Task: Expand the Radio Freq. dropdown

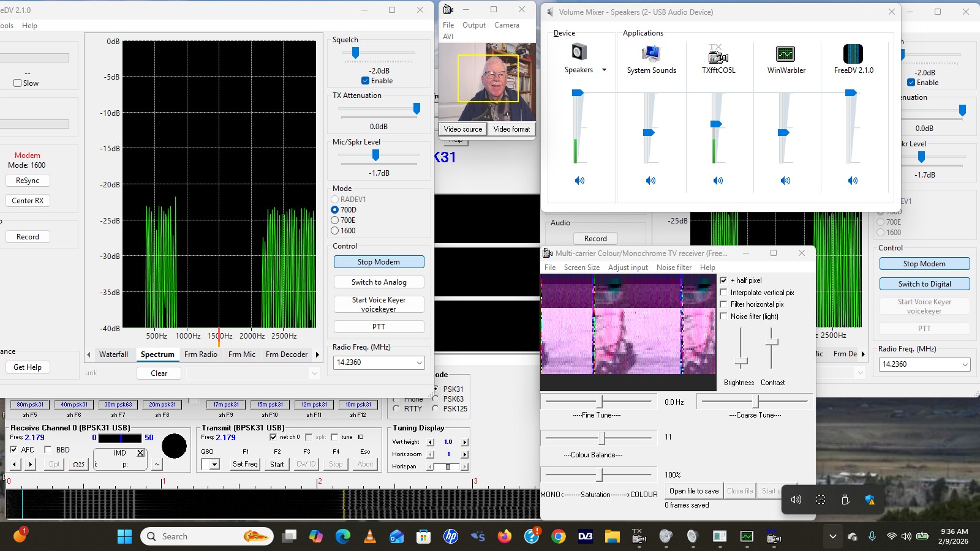Action: [x=420, y=362]
